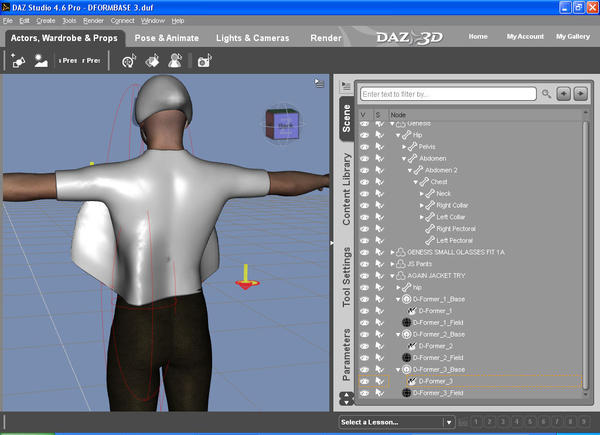The width and height of the screenshot is (600, 435).
Task: Expand GENESIS SMALL GLASSES FIT 1A
Action: [x=392, y=252]
